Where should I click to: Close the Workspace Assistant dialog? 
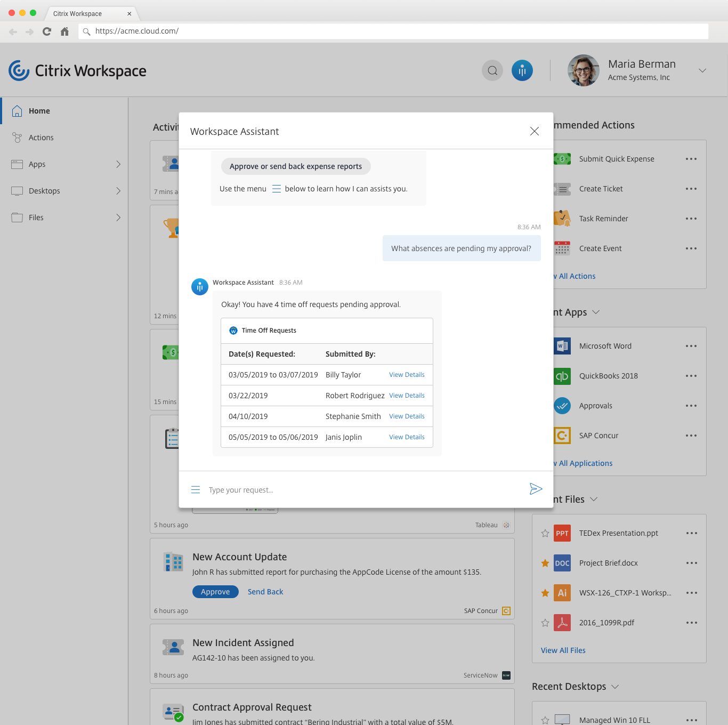pyautogui.click(x=534, y=131)
